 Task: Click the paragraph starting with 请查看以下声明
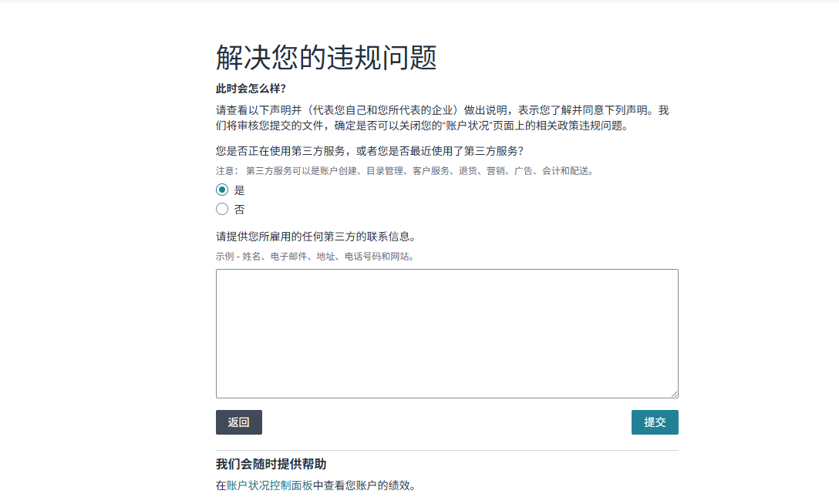click(x=442, y=118)
